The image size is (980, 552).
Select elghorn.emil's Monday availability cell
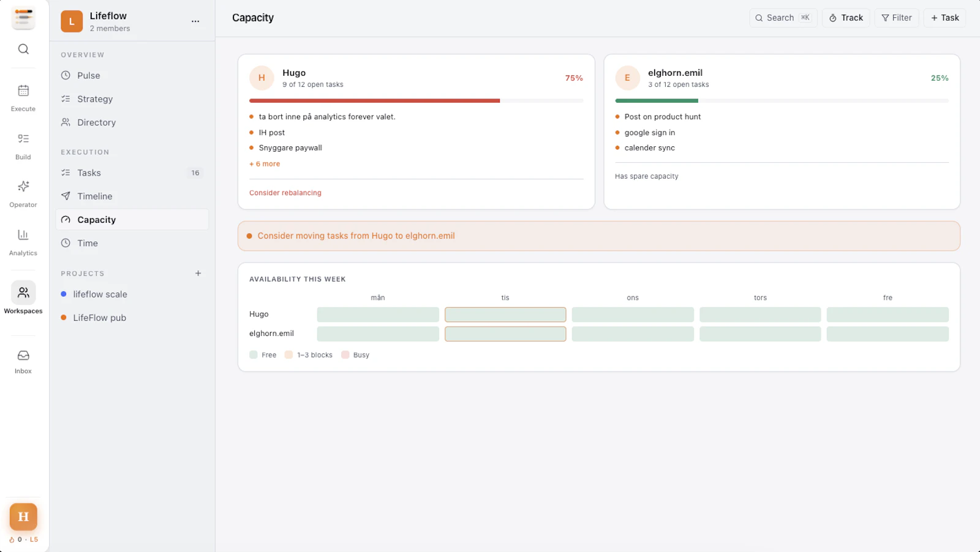pos(378,334)
